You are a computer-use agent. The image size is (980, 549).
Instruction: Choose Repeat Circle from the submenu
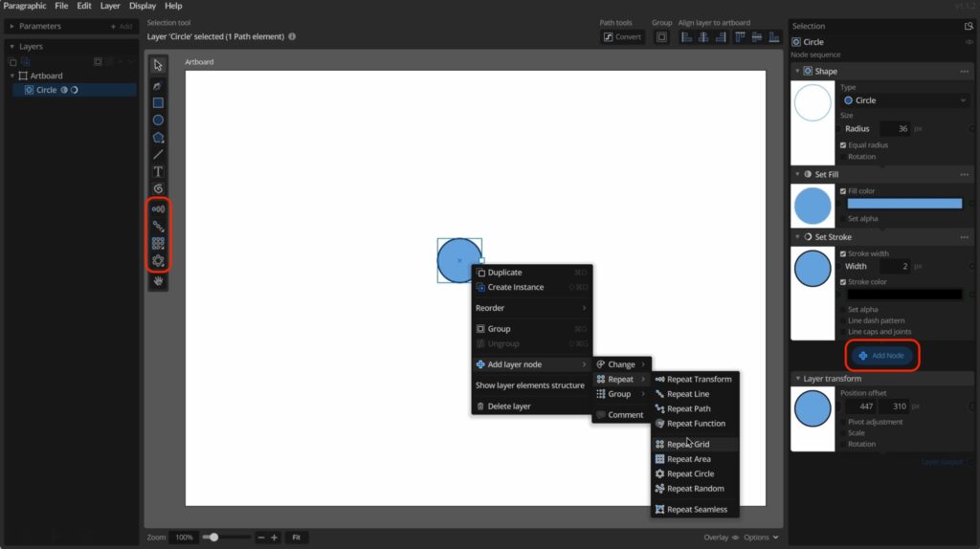coord(690,473)
